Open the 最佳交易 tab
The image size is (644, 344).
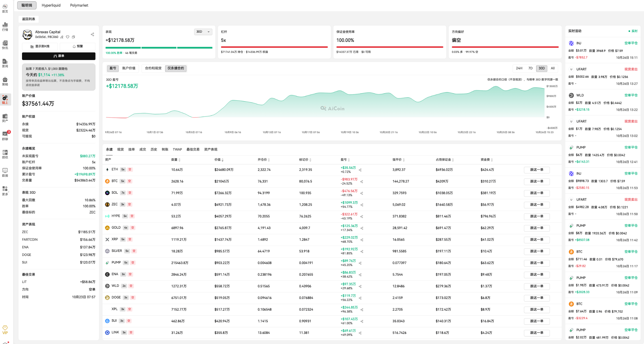(193, 149)
